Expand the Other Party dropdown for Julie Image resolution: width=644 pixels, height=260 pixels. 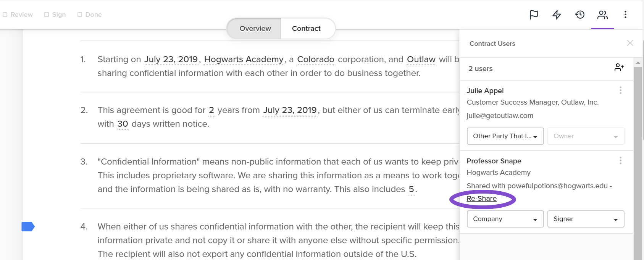click(505, 136)
